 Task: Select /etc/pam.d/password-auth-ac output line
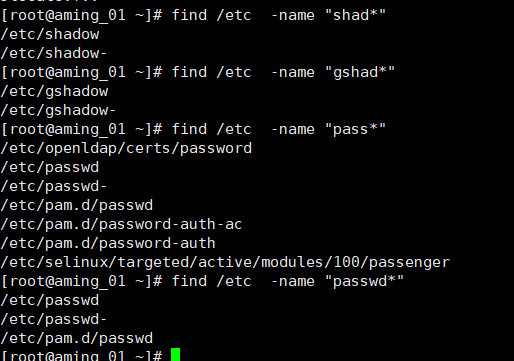coord(122,224)
